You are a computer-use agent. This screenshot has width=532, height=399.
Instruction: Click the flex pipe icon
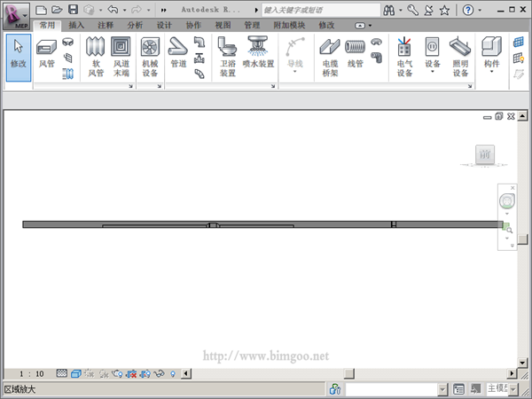199,74
